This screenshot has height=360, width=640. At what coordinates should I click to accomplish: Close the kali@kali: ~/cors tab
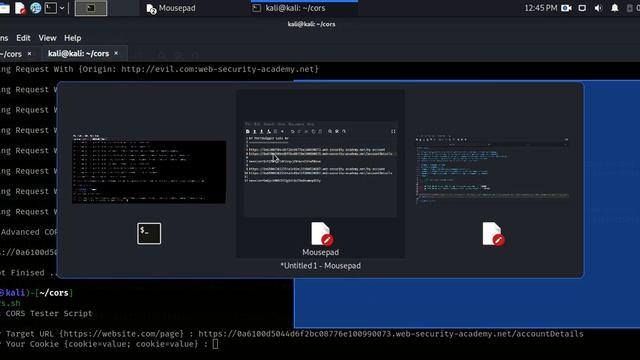116,53
